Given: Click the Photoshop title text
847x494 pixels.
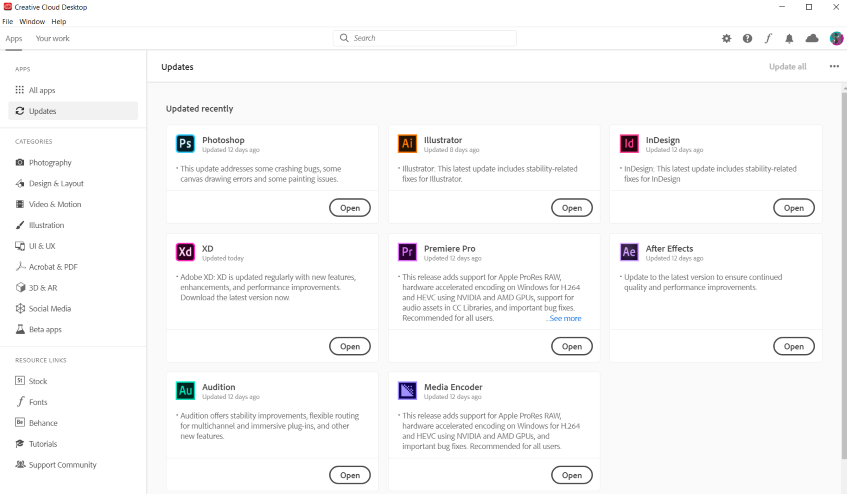Looking at the screenshot, I should 223,140.
